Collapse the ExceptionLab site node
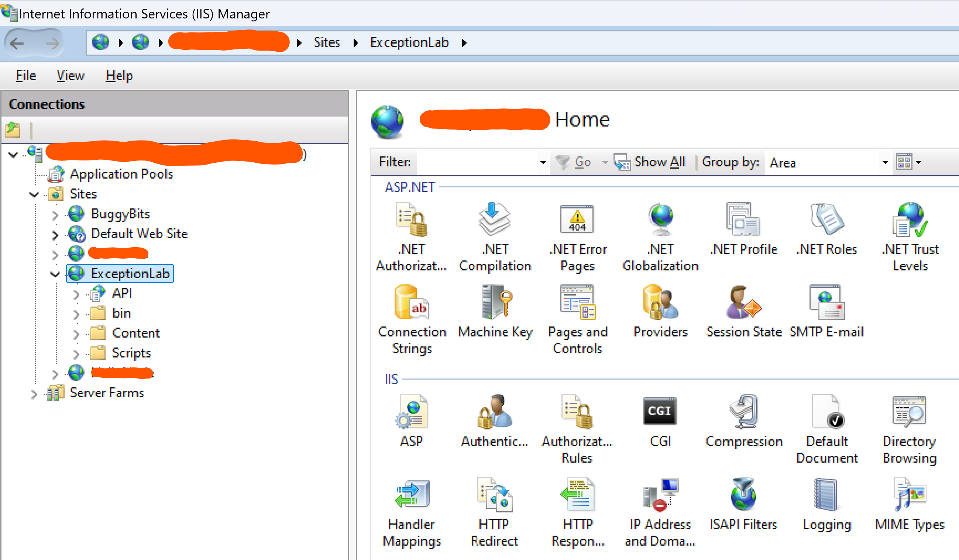Viewport: 959px width, 560px height. [56, 274]
